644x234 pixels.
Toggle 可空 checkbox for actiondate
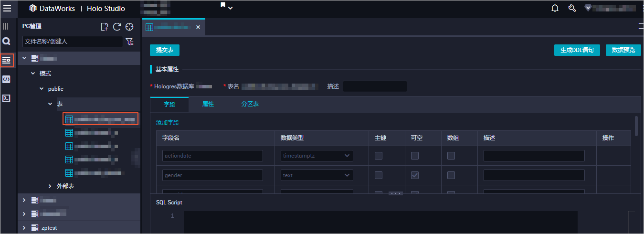tap(415, 156)
